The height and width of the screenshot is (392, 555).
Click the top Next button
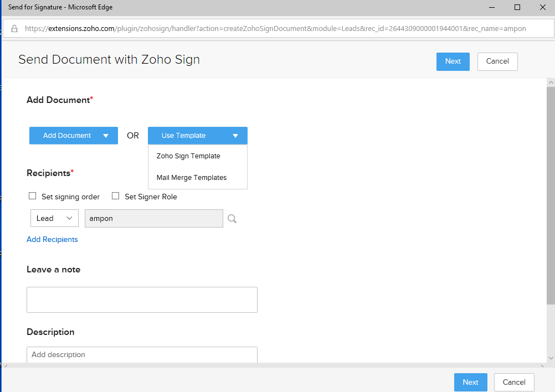click(453, 61)
